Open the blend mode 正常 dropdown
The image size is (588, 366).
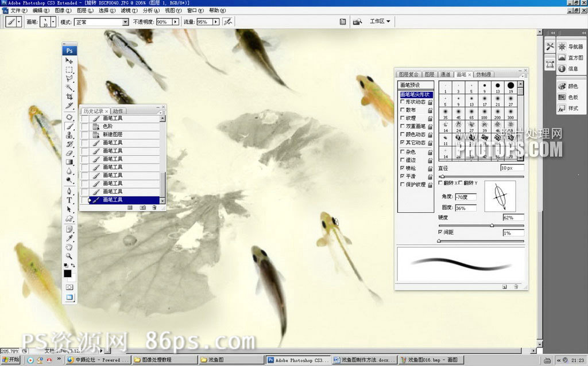[x=125, y=22]
